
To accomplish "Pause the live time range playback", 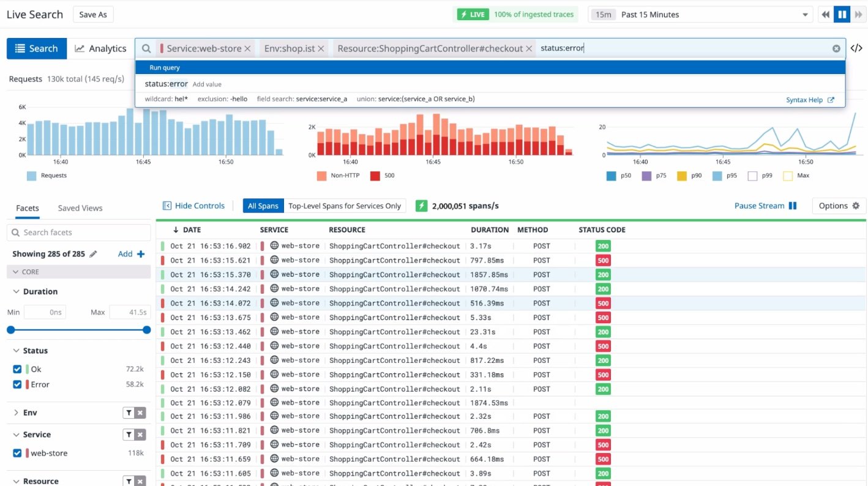I will point(842,15).
